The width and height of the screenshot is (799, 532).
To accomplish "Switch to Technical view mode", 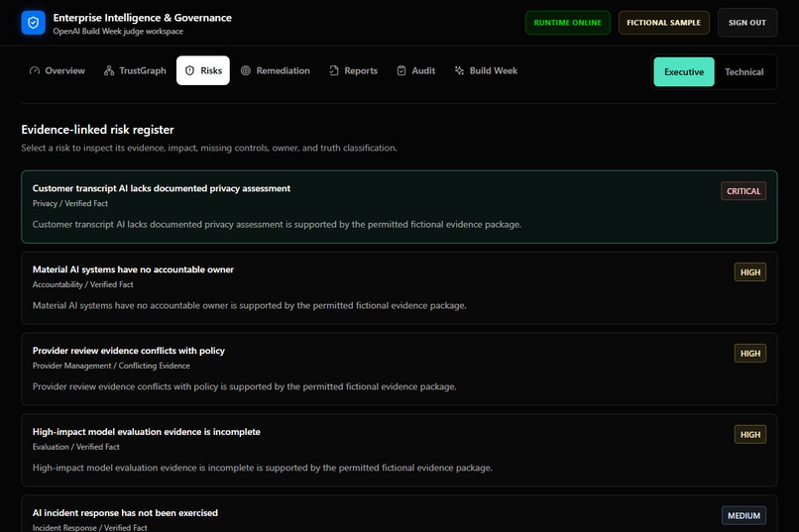I will pos(743,71).
